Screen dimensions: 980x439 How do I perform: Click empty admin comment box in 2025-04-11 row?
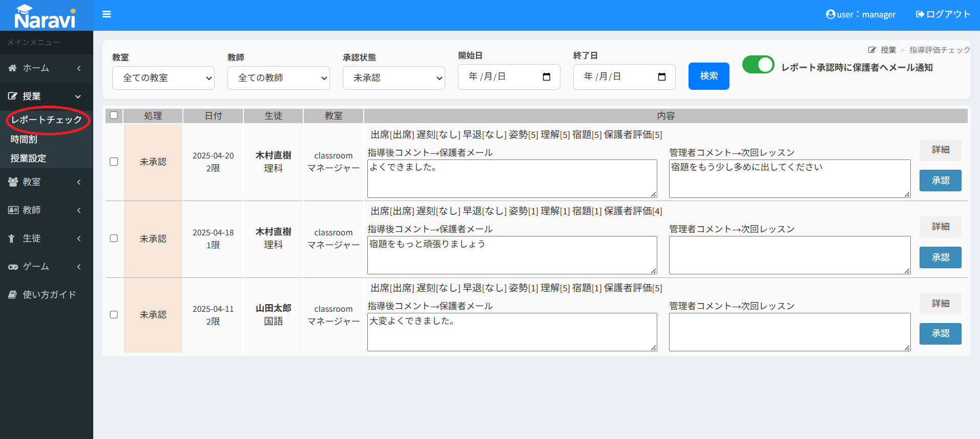pos(790,332)
